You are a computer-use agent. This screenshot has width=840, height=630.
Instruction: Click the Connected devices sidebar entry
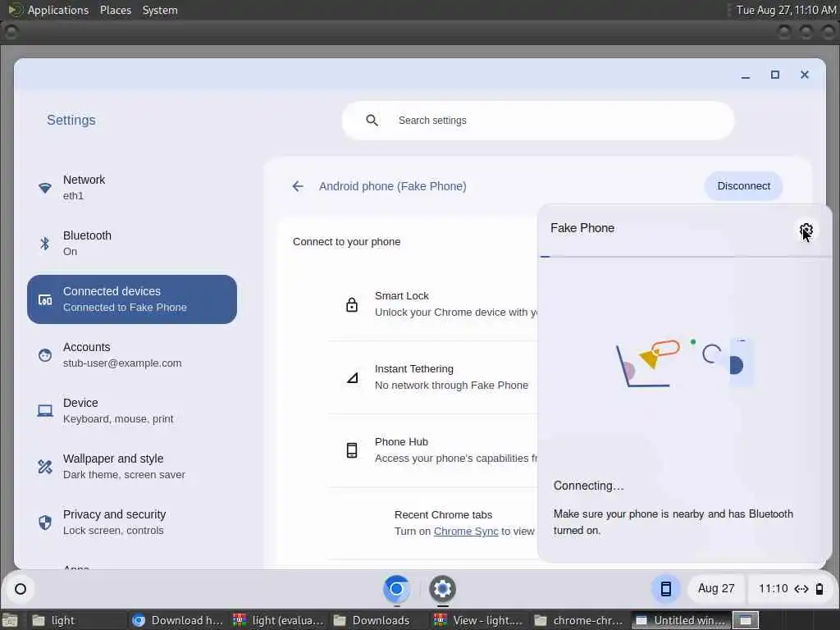(132, 299)
